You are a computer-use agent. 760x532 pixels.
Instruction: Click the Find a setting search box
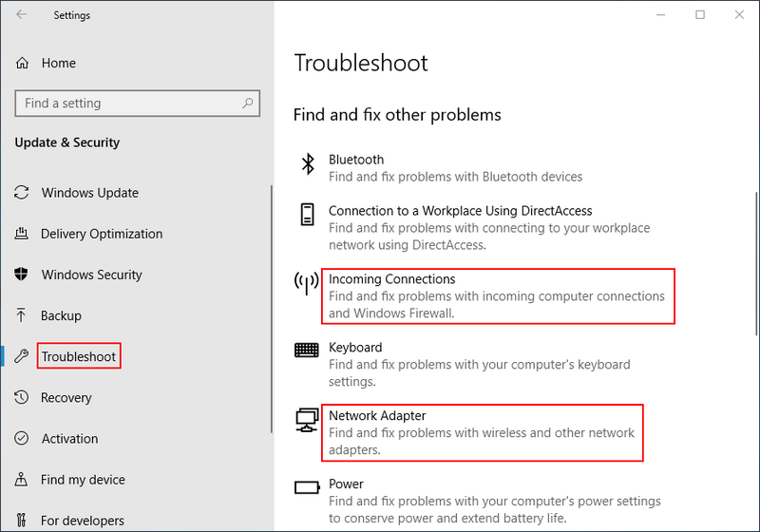coord(128,104)
